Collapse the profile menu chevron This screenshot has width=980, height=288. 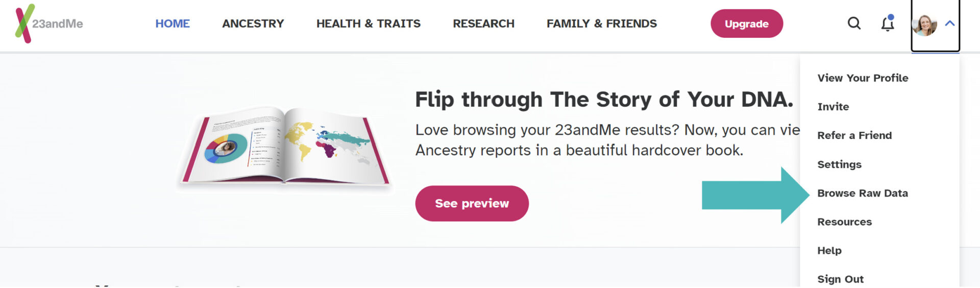pyautogui.click(x=949, y=23)
